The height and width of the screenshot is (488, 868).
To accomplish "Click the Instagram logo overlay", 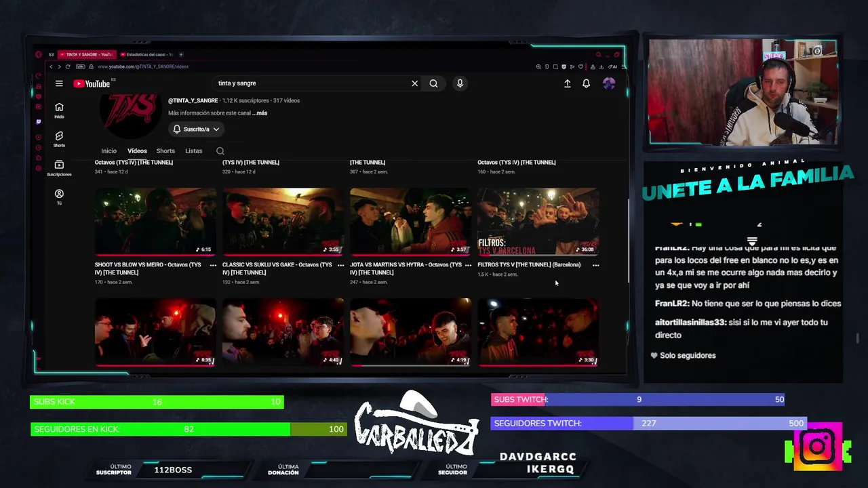I will click(x=816, y=447).
